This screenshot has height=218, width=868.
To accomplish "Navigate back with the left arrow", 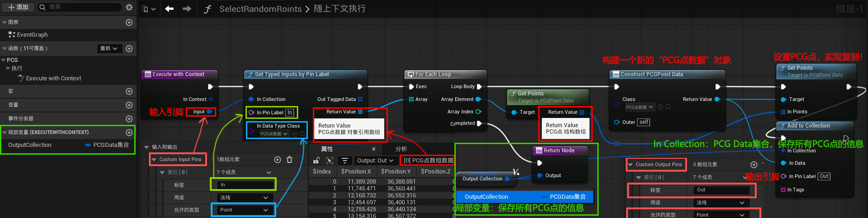I will [x=169, y=9].
